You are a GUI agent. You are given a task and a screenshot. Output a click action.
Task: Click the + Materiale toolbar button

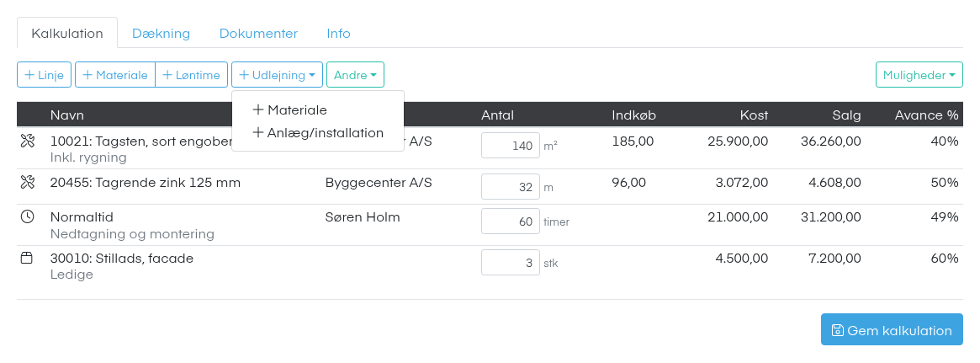coord(115,75)
